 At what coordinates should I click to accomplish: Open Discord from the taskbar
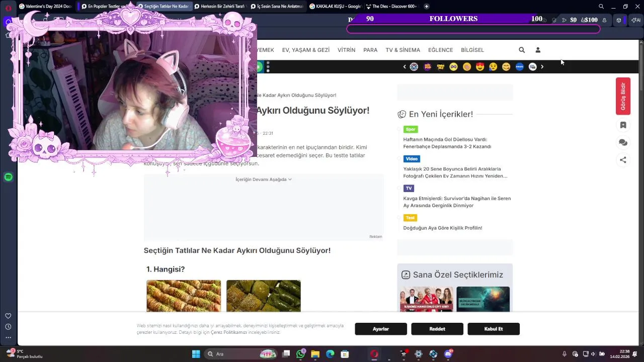(448, 354)
